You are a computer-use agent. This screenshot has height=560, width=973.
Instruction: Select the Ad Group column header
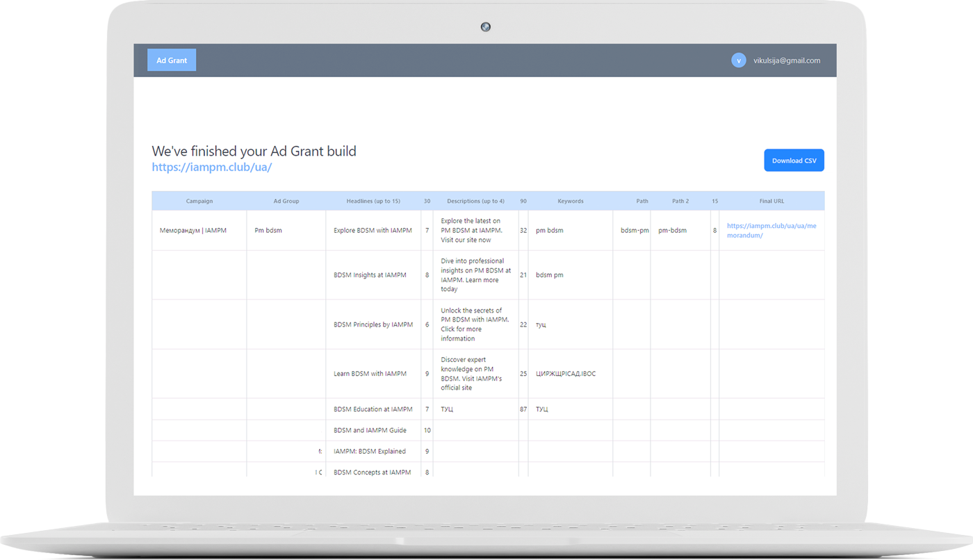286,201
